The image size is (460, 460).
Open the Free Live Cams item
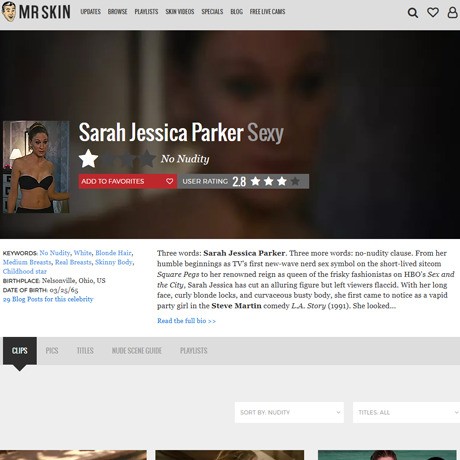click(267, 12)
